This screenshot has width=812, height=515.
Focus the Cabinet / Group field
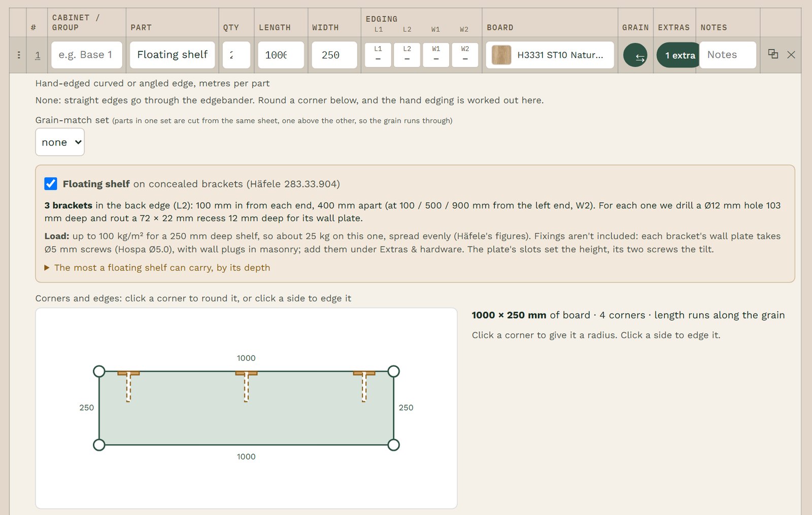tap(87, 55)
